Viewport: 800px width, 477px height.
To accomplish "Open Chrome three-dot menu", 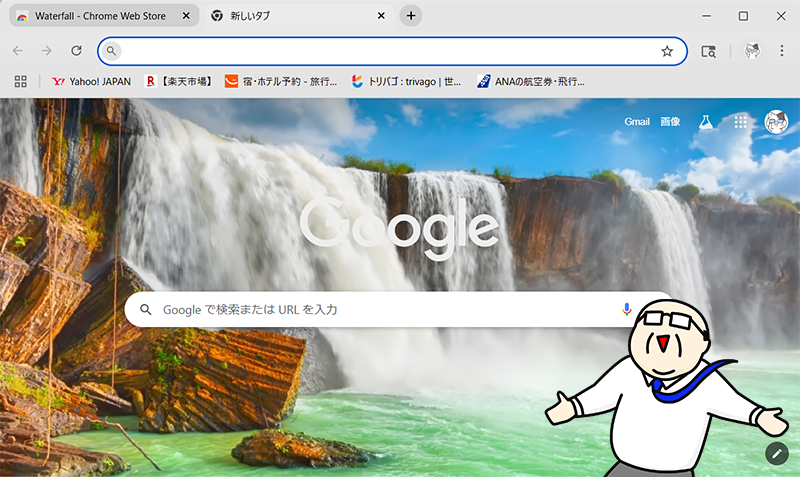I will (782, 51).
